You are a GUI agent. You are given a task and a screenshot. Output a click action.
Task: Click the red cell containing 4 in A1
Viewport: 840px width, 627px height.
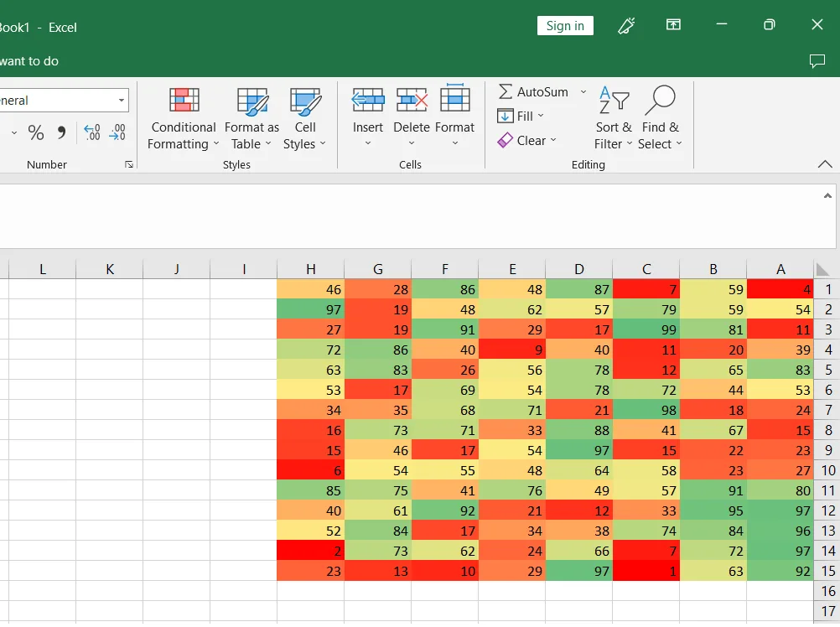[780, 290]
